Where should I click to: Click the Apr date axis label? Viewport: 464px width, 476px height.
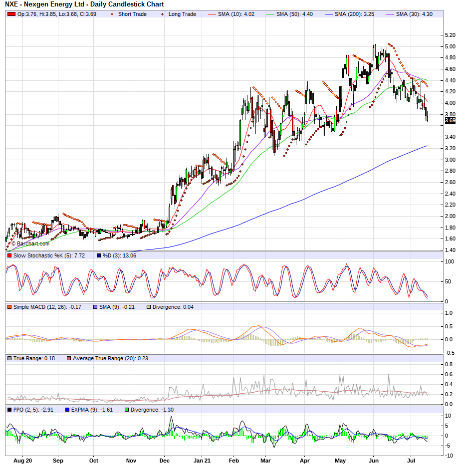(305, 461)
